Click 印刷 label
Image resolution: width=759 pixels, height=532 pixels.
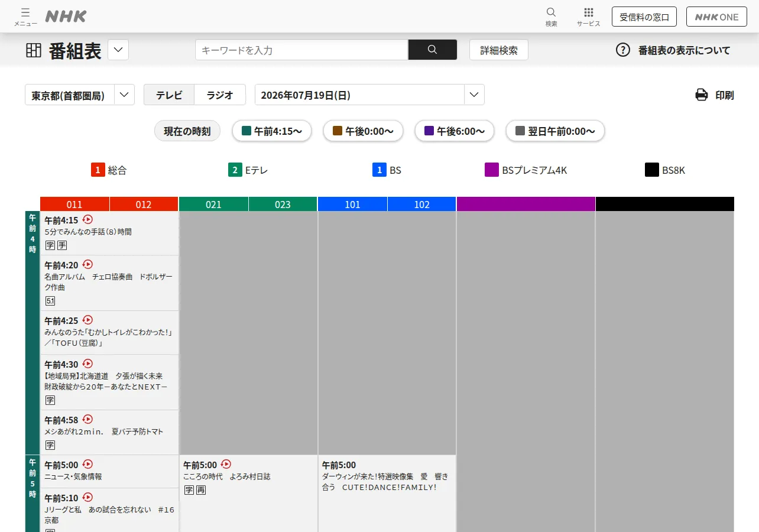tap(725, 95)
